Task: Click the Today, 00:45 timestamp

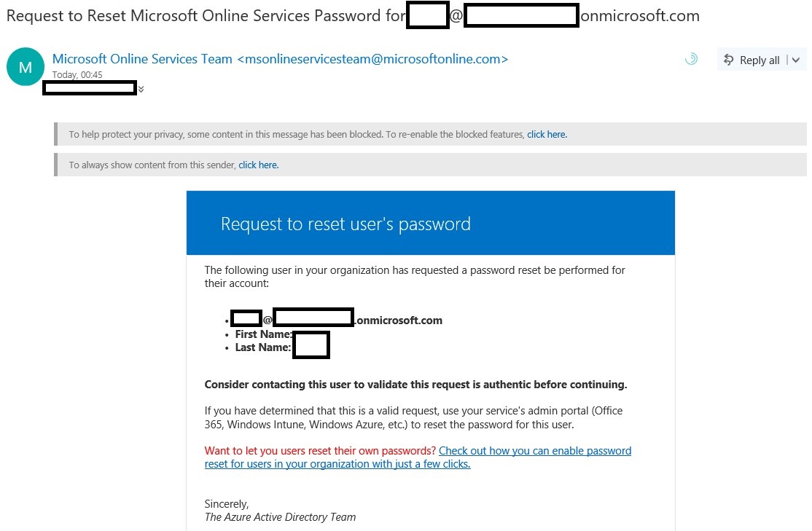Action: pyautogui.click(x=77, y=74)
